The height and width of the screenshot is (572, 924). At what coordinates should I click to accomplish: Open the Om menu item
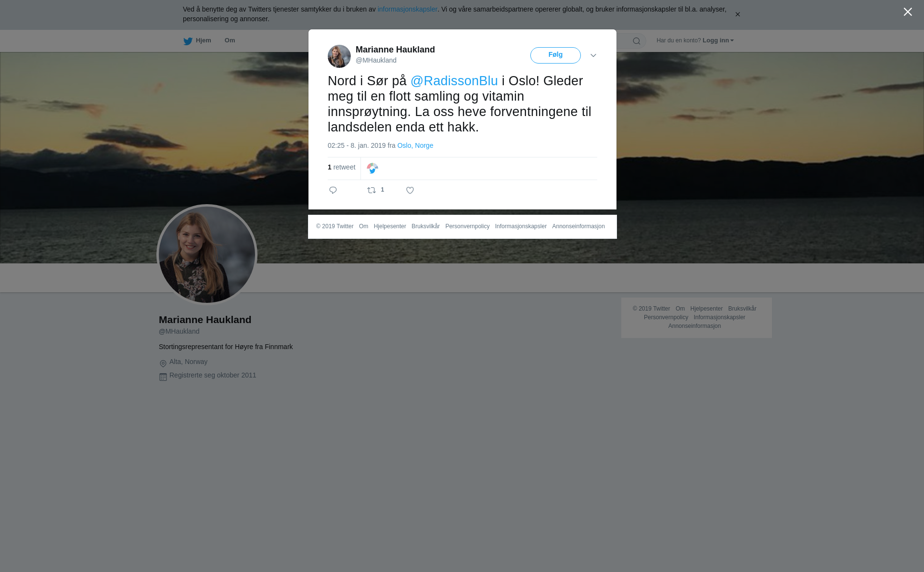(x=230, y=40)
